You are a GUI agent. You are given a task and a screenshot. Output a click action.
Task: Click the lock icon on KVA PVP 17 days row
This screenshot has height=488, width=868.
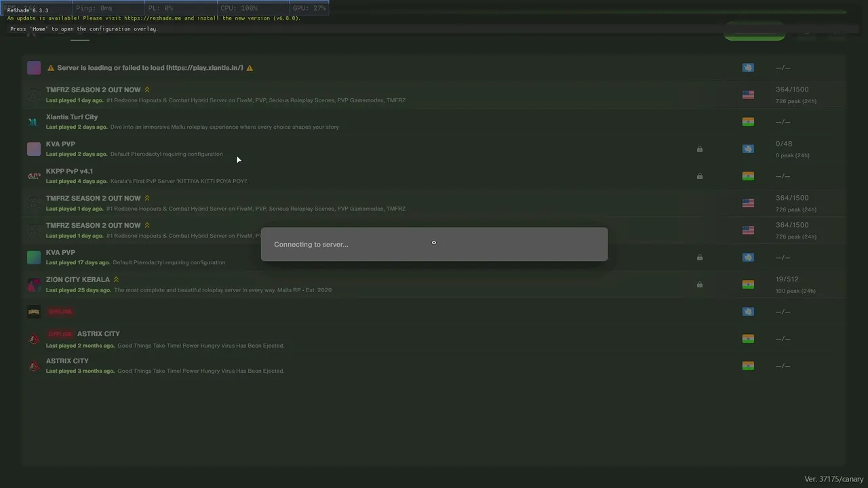[700, 258]
